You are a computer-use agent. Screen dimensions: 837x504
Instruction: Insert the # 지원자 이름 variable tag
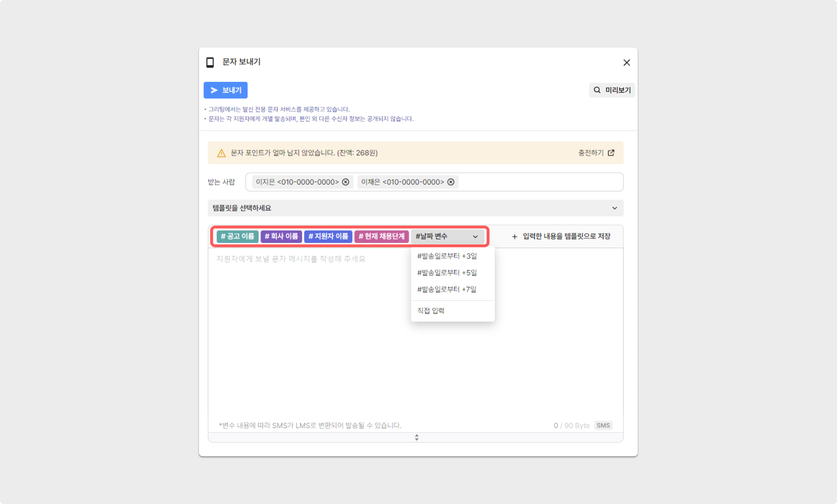click(328, 236)
